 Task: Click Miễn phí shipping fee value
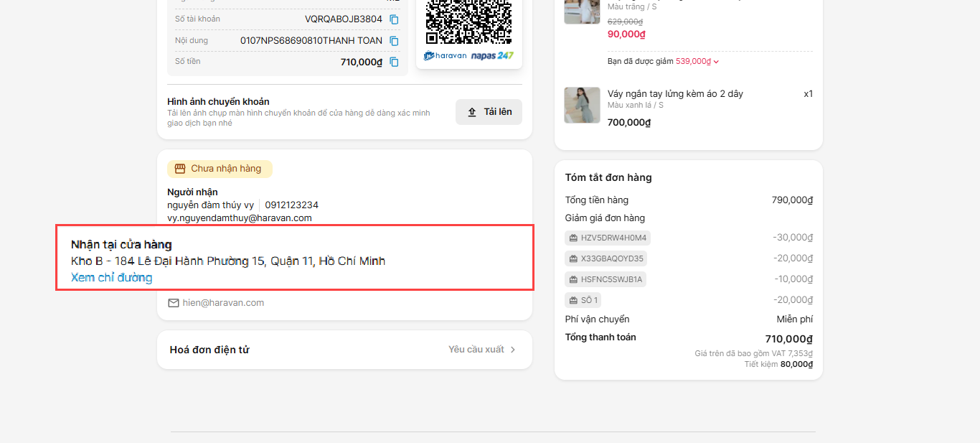coord(794,320)
